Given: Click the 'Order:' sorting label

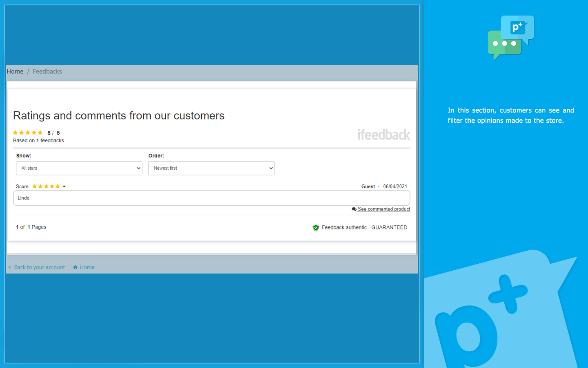Looking at the screenshot, I should tap(156, 156).
